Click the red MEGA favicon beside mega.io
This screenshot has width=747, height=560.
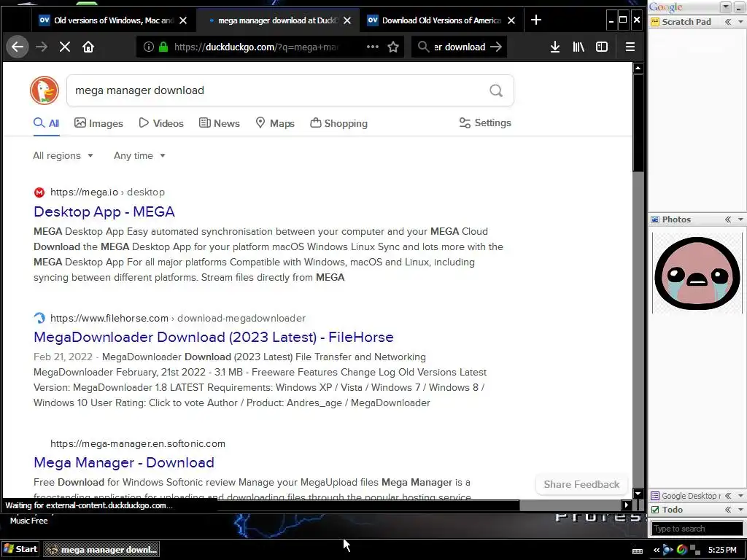(x=39, y=192)
